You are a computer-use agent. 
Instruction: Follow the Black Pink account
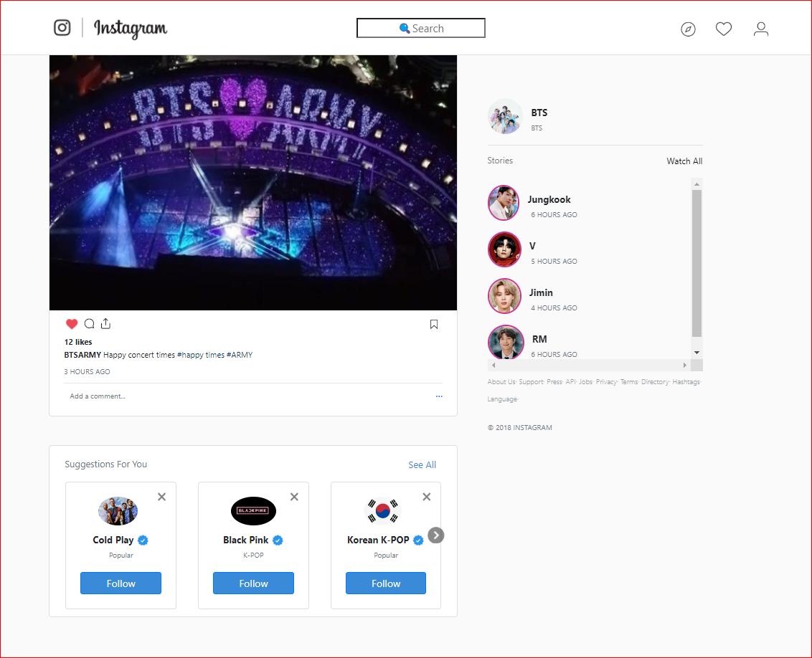[x=253, y=583]
